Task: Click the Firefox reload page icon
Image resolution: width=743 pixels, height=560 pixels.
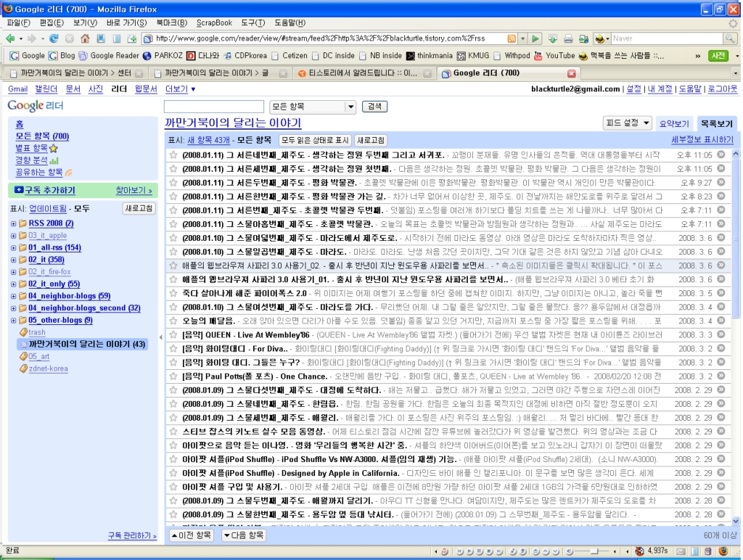Action: click(x=54, y=38)
